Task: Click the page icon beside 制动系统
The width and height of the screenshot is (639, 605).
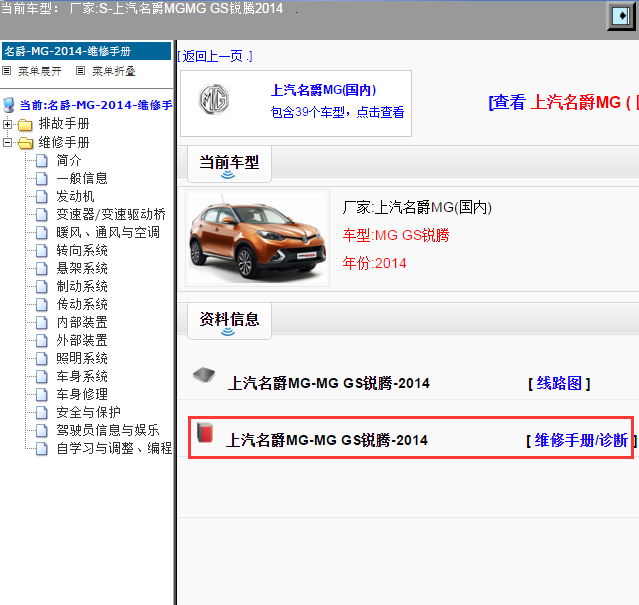Action: click(42, 286)
